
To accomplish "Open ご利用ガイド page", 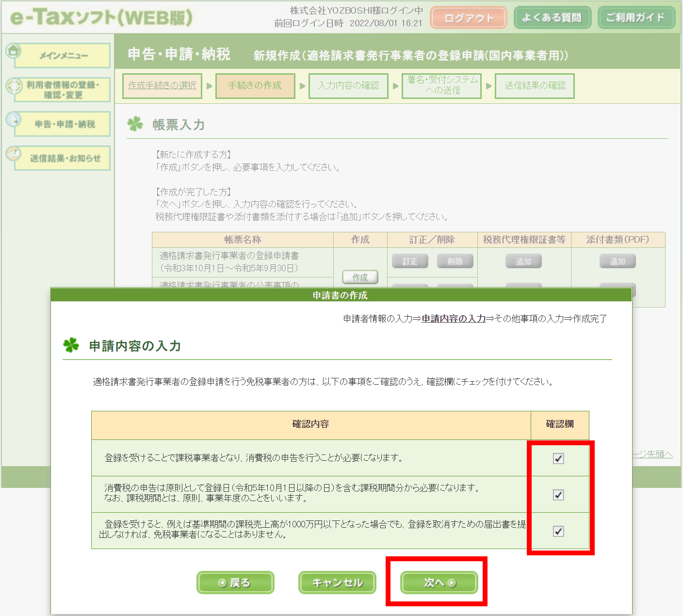I will 636,17.
